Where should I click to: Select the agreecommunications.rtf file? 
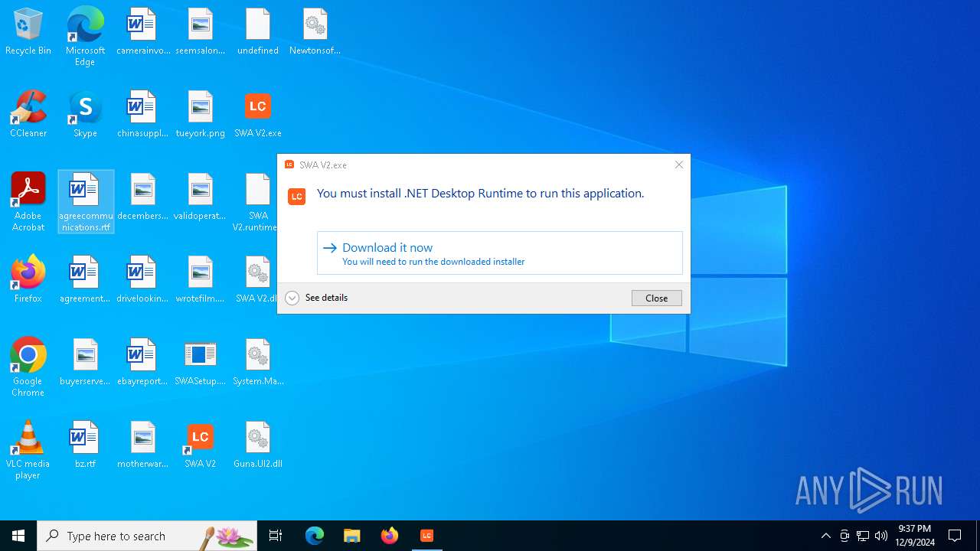86,202
